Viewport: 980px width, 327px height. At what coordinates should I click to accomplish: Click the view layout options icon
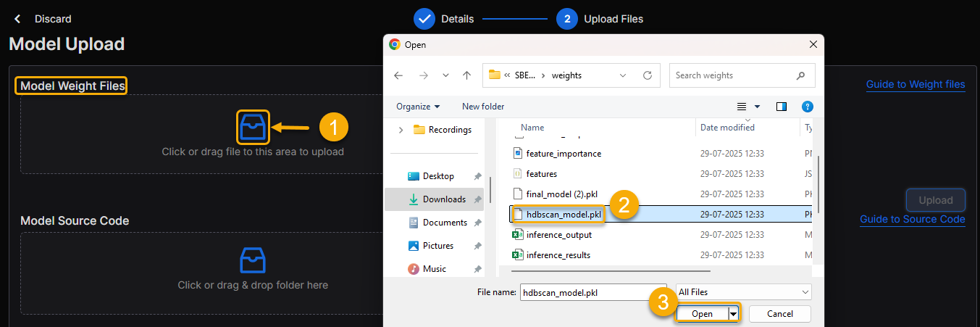(742, 107)
